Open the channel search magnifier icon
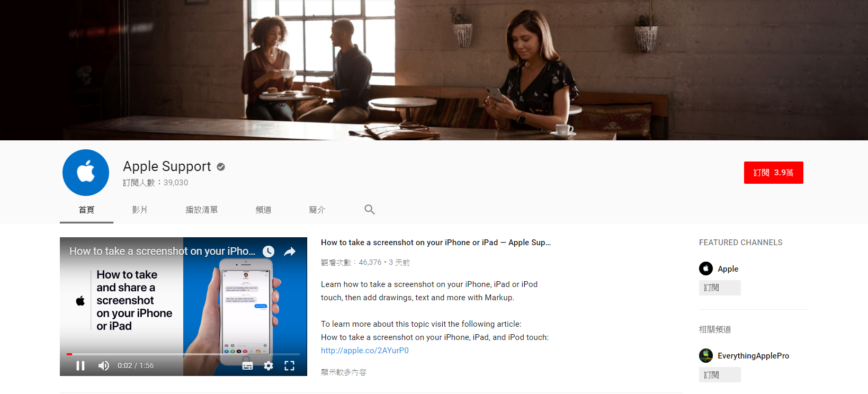The width and height of the screenshot is (868, 394). click(x=370, y=210)
